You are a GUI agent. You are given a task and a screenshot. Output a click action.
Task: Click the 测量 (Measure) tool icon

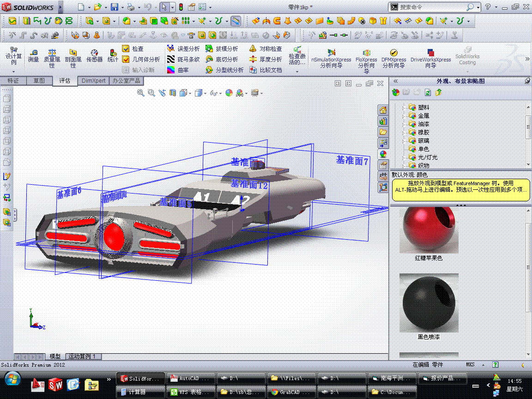(33, 53)
